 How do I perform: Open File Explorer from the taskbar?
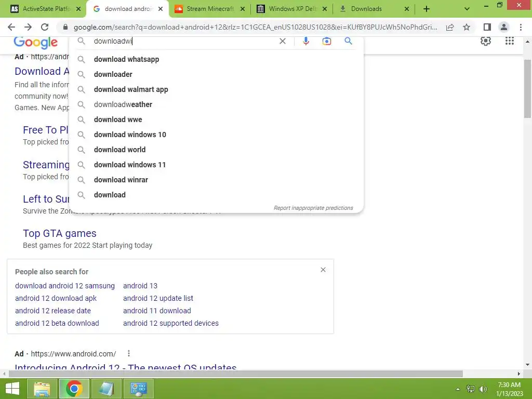point(42,389)
